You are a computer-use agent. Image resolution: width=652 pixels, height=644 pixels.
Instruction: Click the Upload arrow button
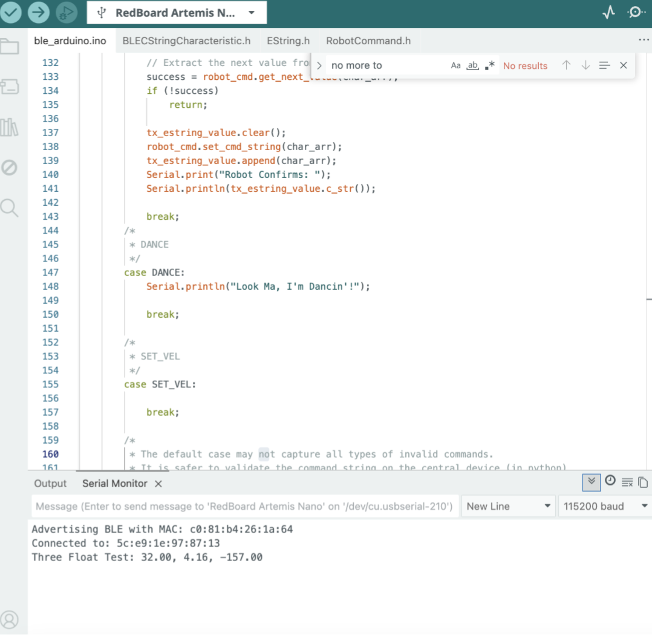(39, 13)
